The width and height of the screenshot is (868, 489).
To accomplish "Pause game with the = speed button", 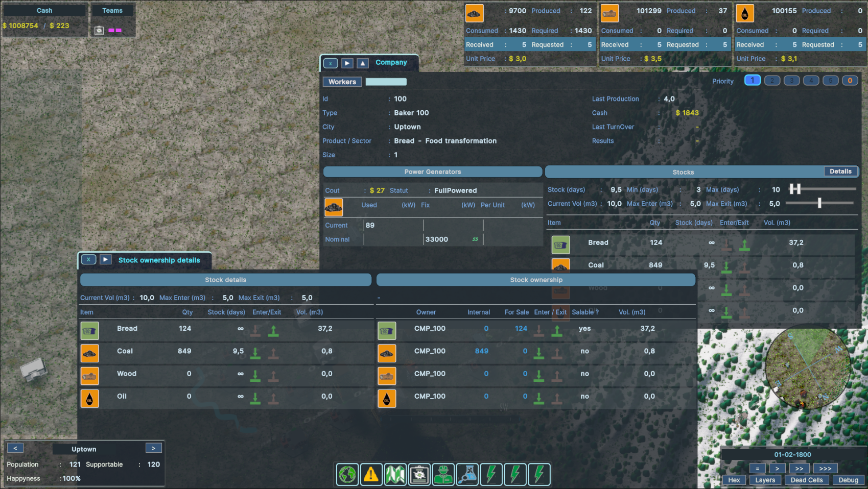I will (x=757, y=468).
